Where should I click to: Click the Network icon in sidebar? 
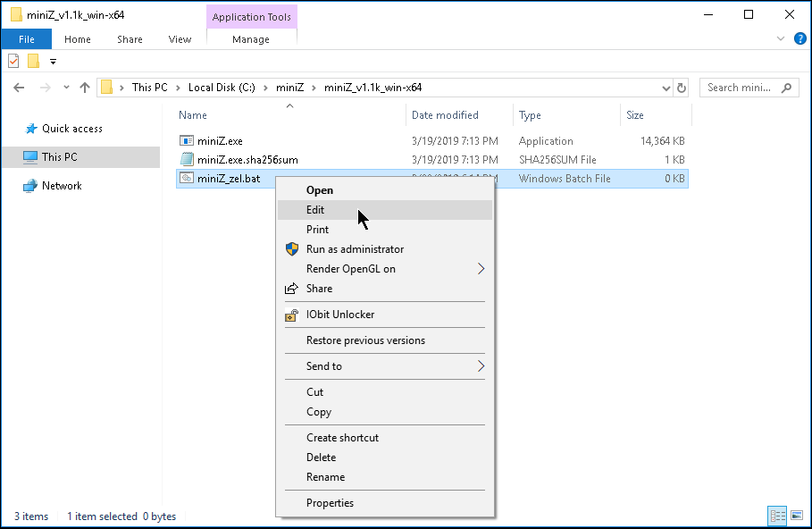(x=30, y=186)
